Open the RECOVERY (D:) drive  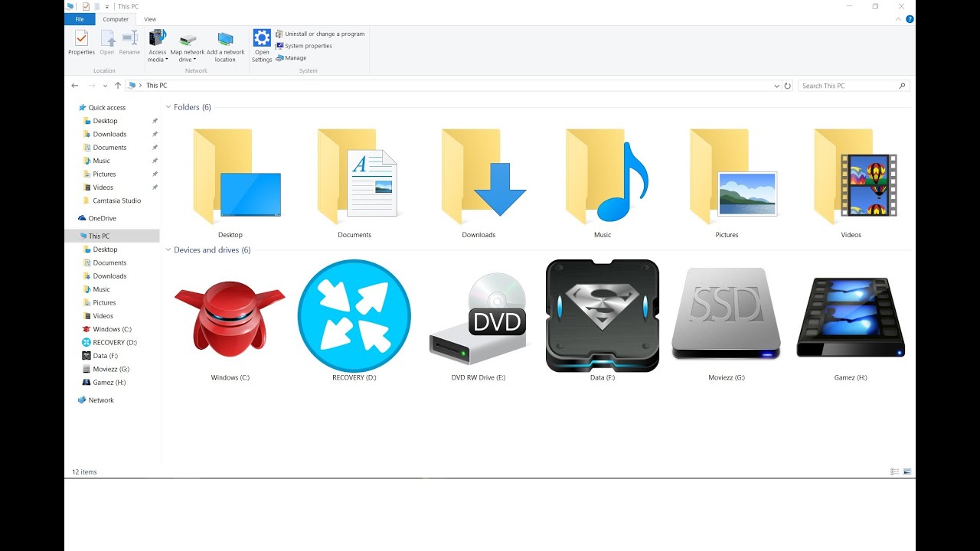(354, 315)
